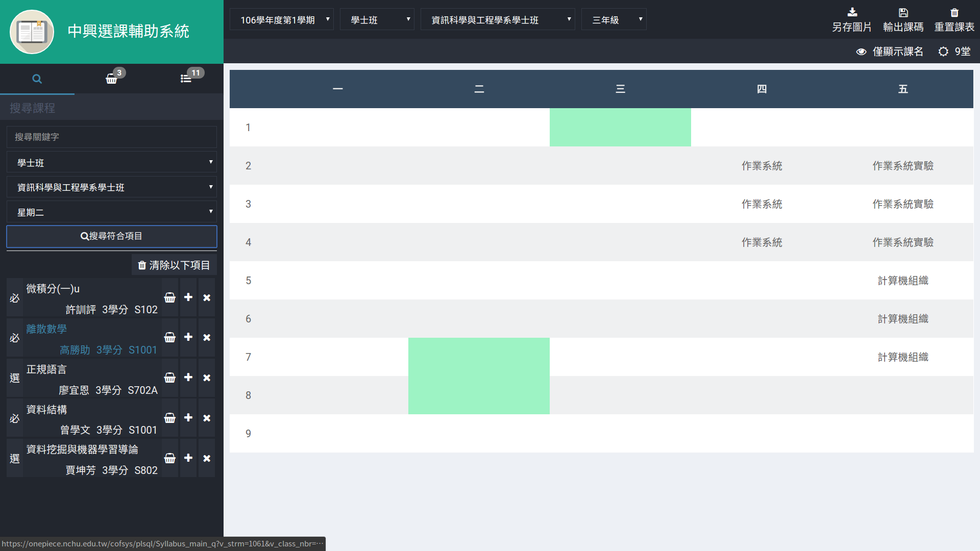This screenshot has width=980, height=551.
Task: Open the 三年級 grade dropdown
Action: (614, 20)
